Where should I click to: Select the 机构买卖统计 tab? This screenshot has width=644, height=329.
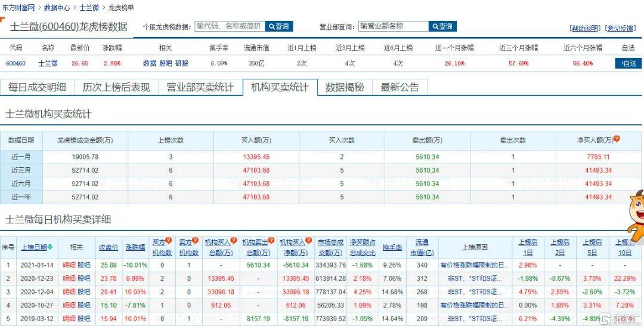pos(280,87)
